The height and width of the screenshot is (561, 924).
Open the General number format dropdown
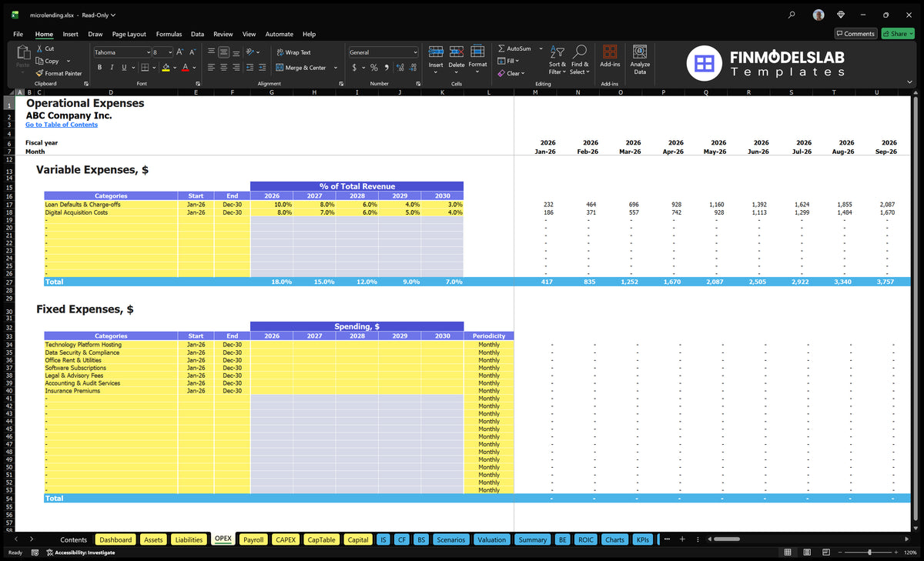pos(415,52)
